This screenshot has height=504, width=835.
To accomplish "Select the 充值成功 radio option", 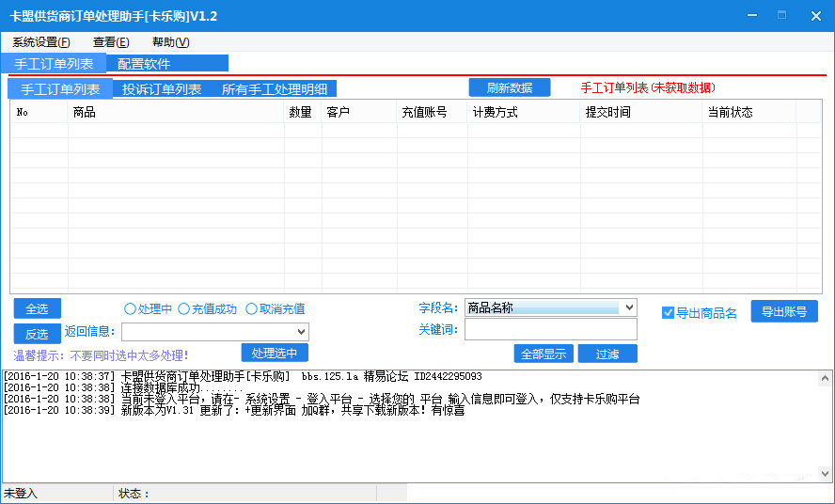I will click(184, 308).
